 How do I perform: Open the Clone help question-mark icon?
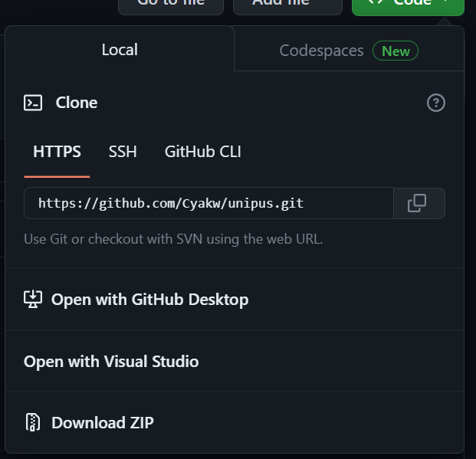click(436, 103)
